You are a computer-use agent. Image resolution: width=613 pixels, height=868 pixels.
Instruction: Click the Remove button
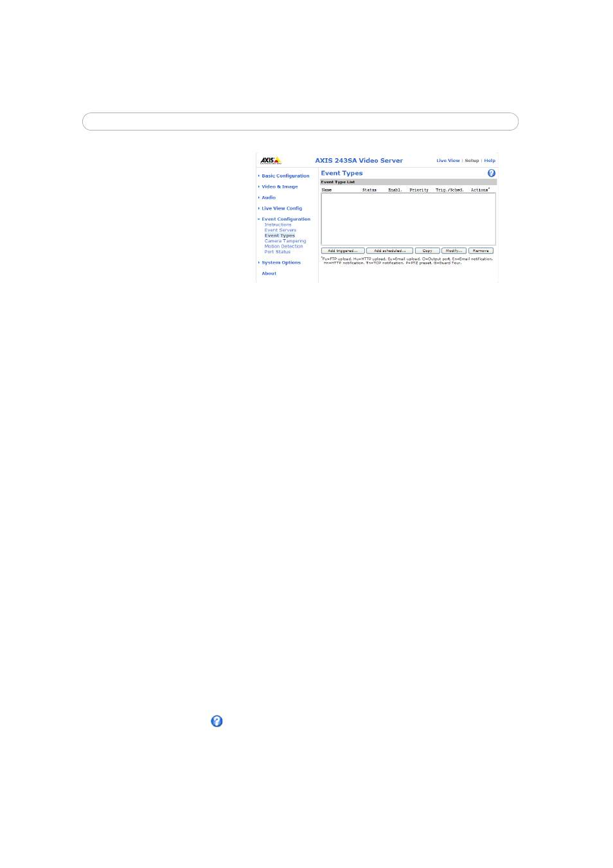pyautogui.click(x=481, y=251)
